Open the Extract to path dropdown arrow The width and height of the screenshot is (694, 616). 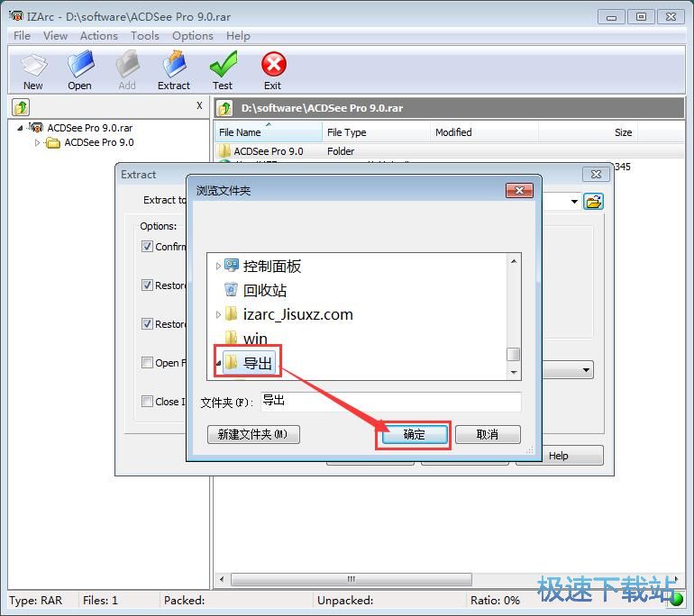pos(574,202)
